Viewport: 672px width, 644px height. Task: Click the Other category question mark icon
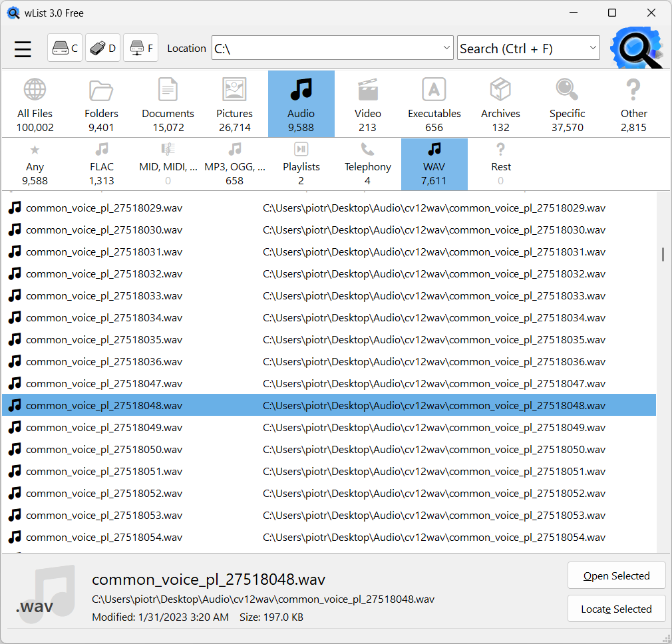tap(633, 88)
